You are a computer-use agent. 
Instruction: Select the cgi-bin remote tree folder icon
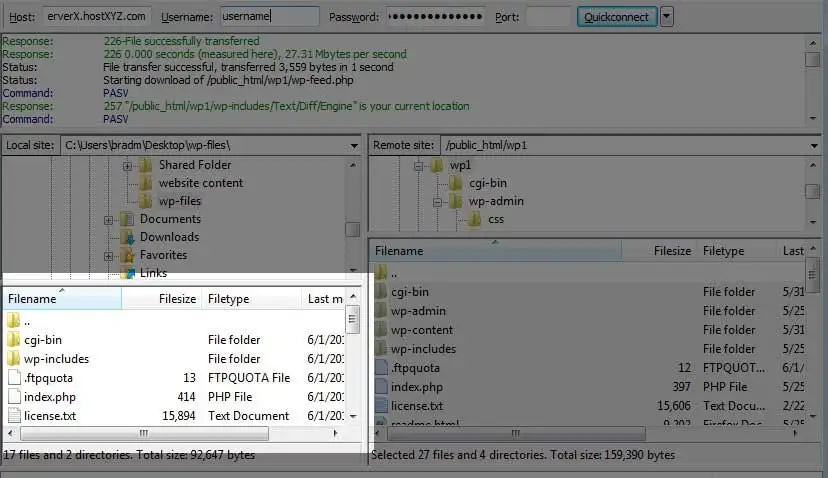[456, 183]
